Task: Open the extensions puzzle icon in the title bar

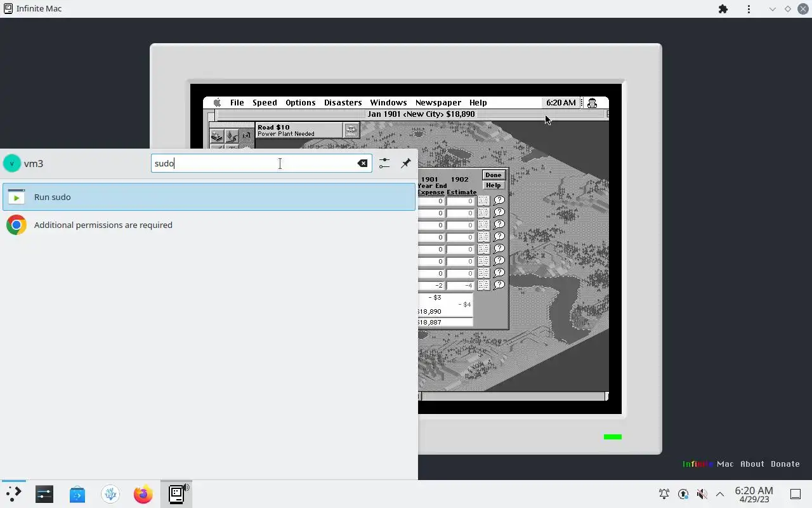Action: pyautogui.click(x=723, y=9)
